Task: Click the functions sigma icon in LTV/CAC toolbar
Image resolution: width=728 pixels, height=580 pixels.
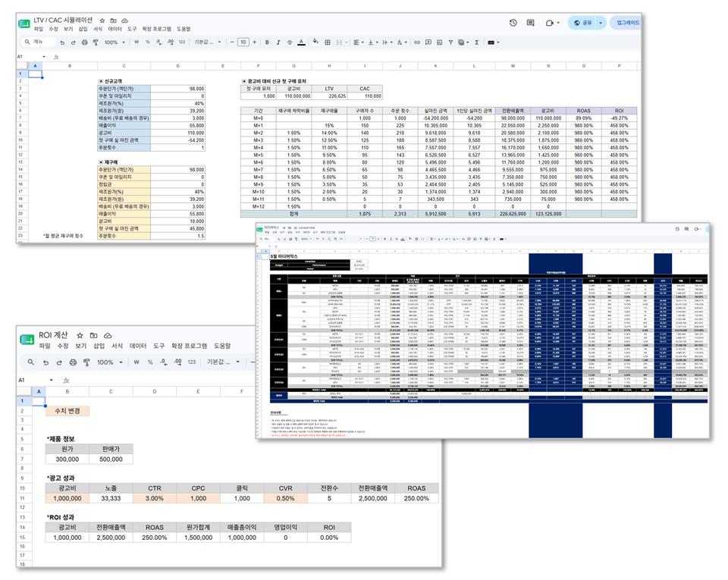Action: [476, 42]
